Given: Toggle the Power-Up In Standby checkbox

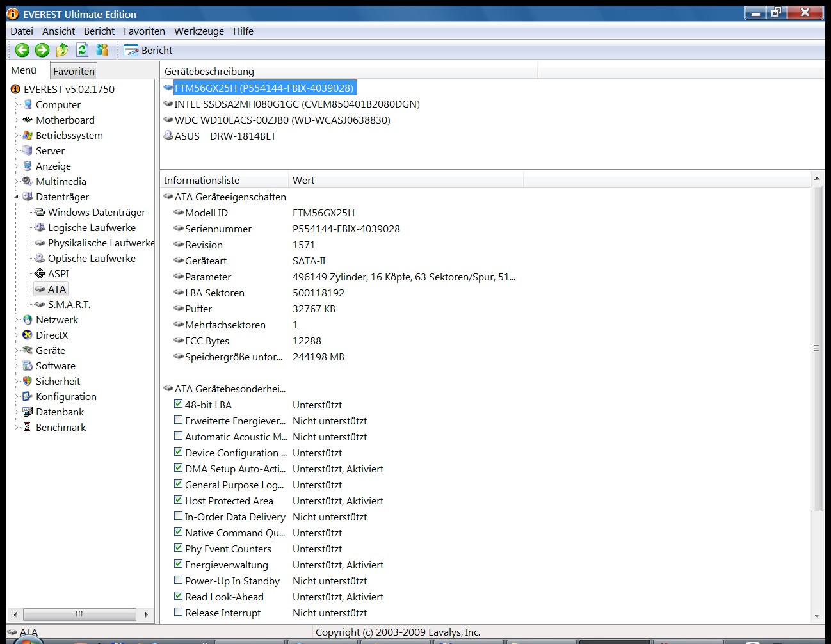Looking at the screenshot, I should pos(179,580).
